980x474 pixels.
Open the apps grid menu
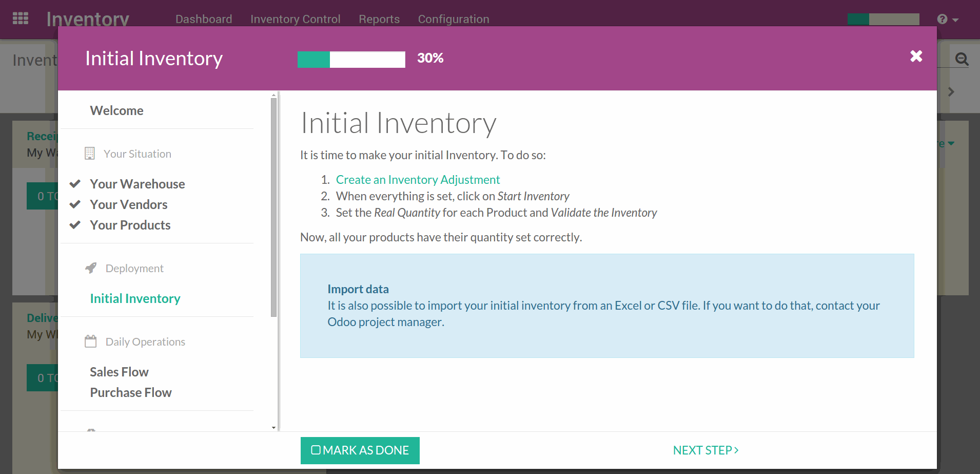(20, 17)
